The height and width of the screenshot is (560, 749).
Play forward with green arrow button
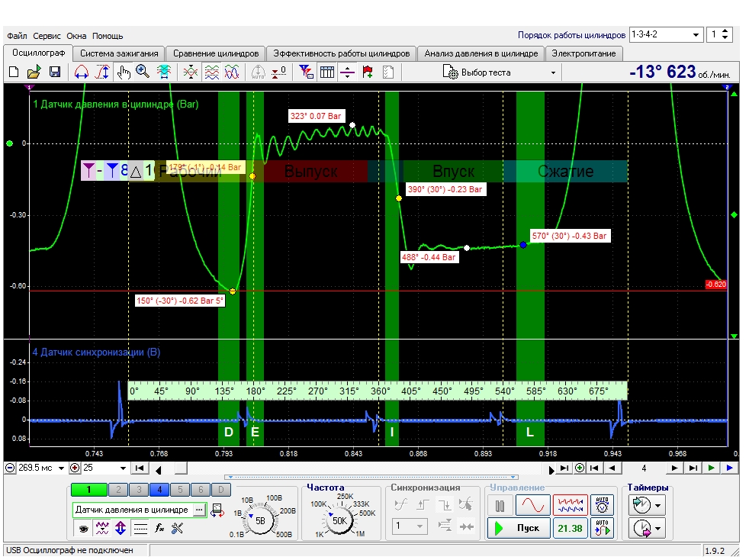(712, 468)
